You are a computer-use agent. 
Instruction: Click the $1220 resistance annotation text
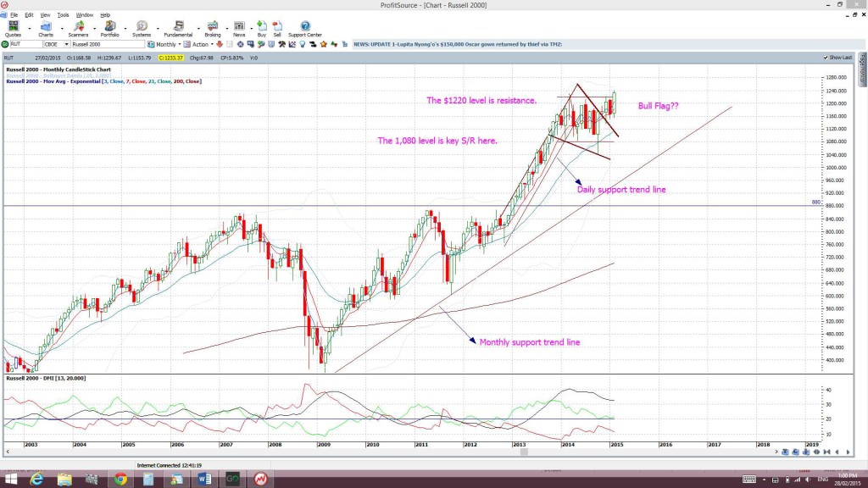pyautogui.click(x=481, y=101)
